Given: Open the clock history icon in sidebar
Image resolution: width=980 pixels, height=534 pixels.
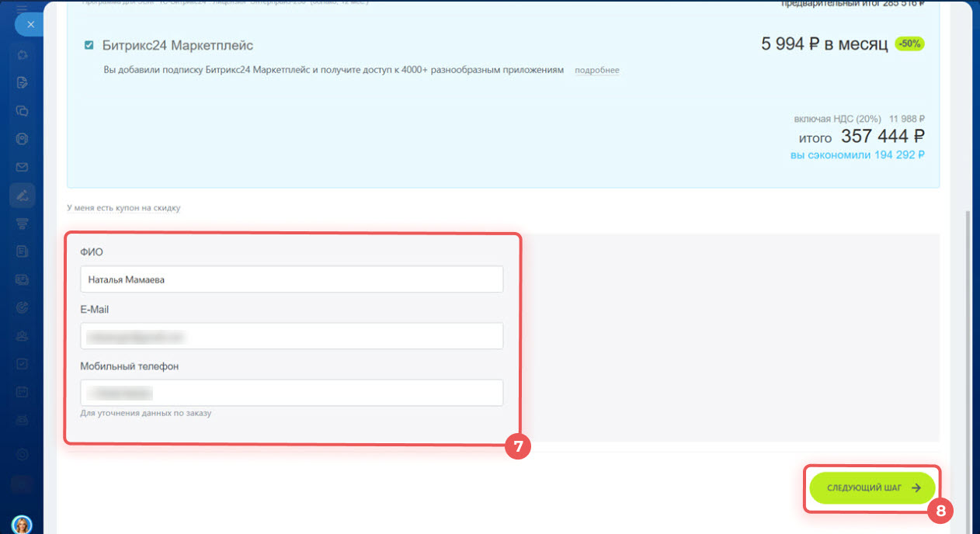Looking at the screenshot, I should click(22, 455).
